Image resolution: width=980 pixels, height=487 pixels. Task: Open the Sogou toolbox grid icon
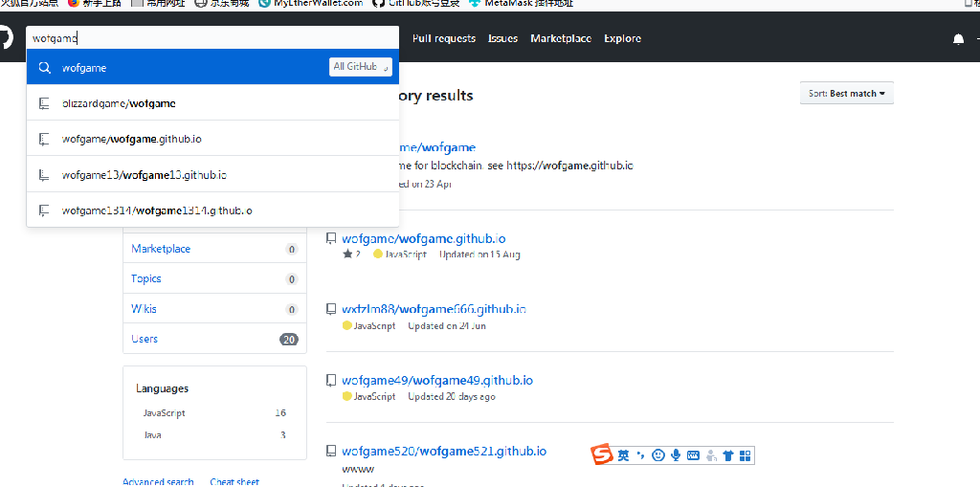click(x=745, y=455)
